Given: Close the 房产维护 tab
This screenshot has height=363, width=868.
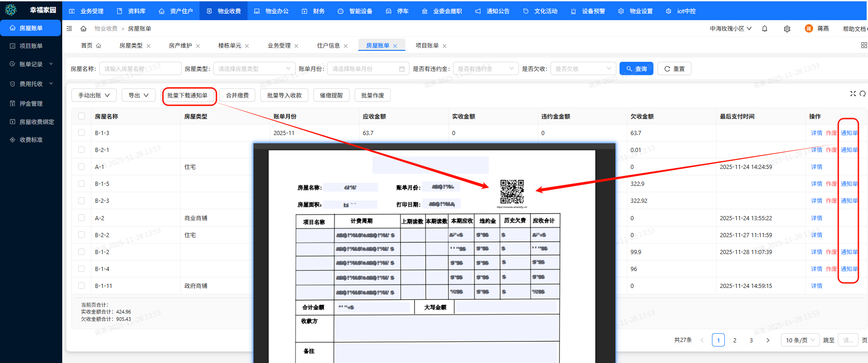Looking at the screenshot, I should (198, 46).
